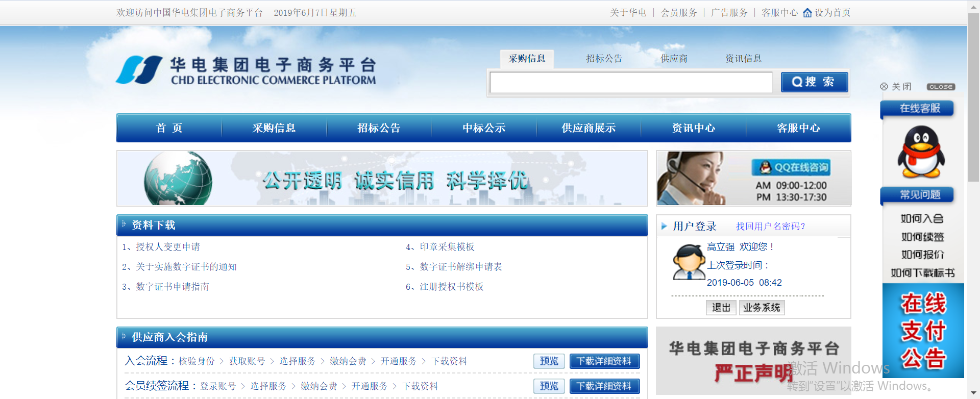Viewport: 980px width, 399px height.
Task: Click into the search text field
Action: (x=631, y=82)
